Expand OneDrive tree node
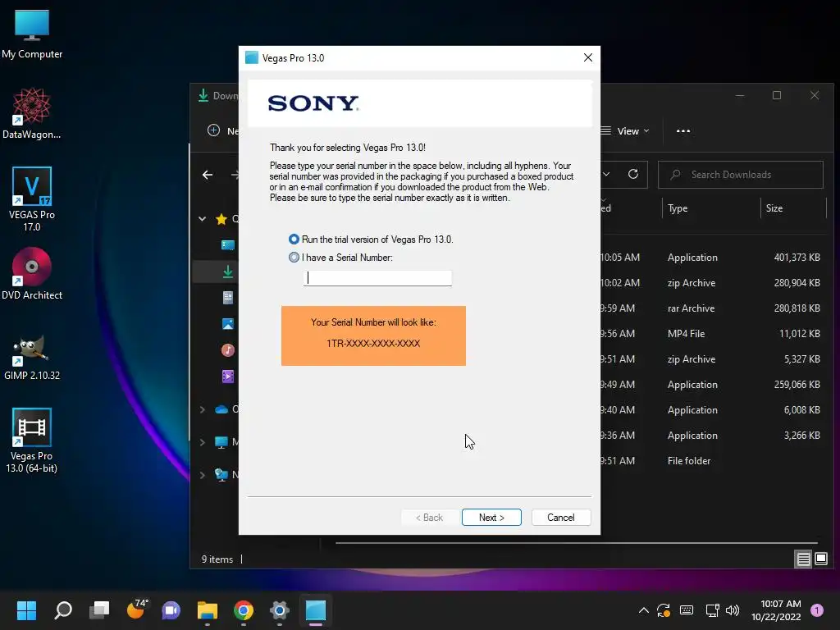840x630 pixels. coord(203,409)
